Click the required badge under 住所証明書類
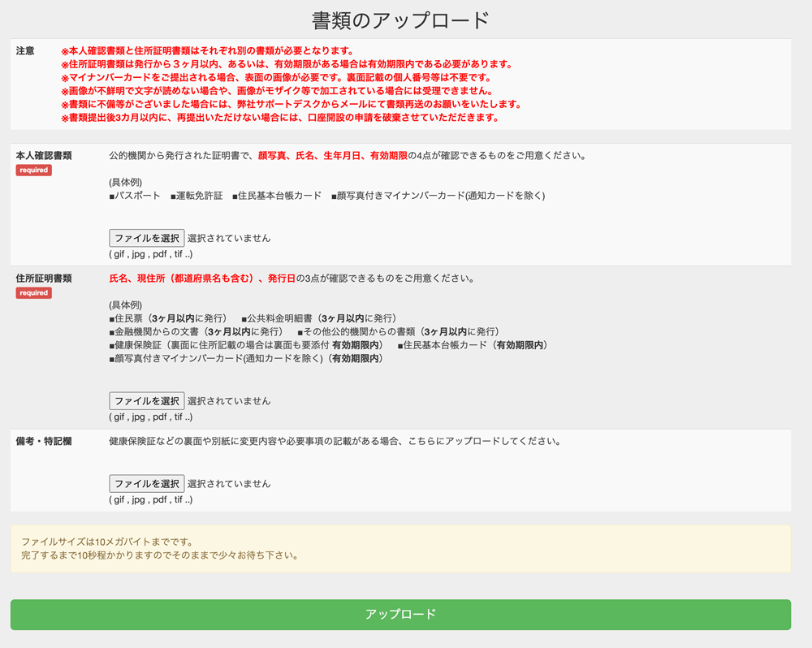 32,292
